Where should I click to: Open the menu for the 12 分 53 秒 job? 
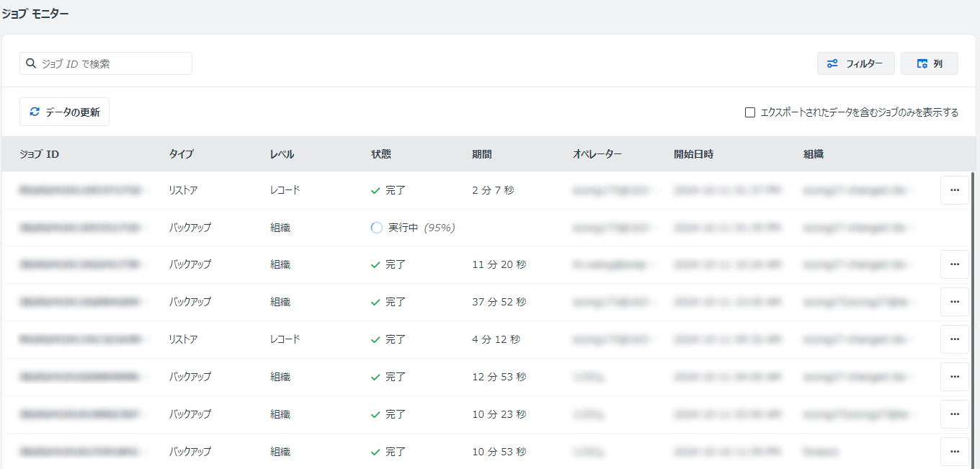click(x=954, y=377)
